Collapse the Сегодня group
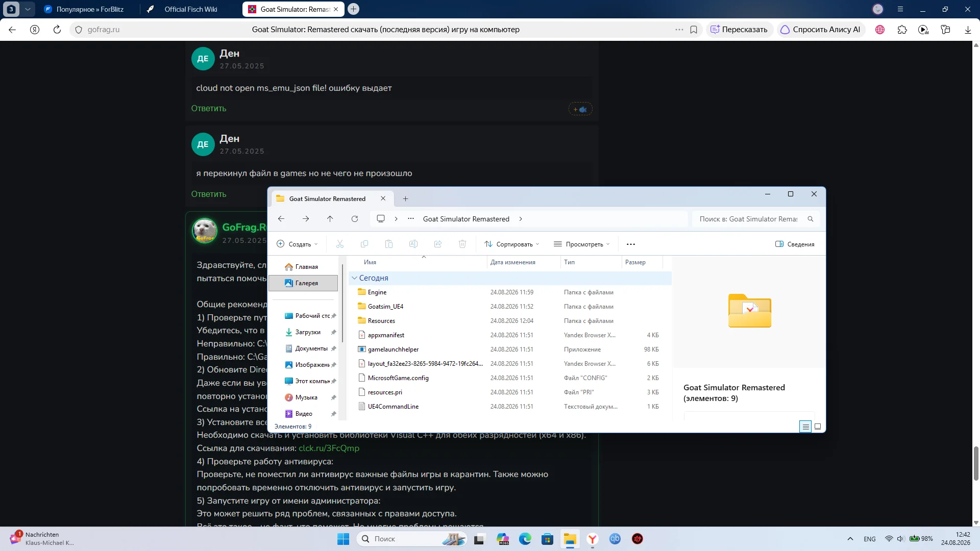980x551 pixels. tap(354, 278)
